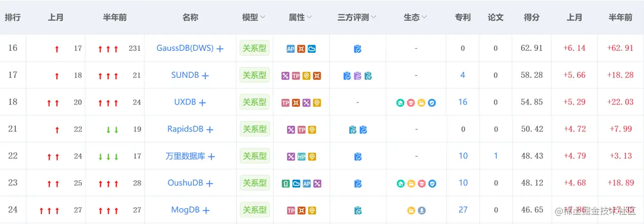Open the 万里数据库 database link
644x224 pixels.
pos(186,156)
